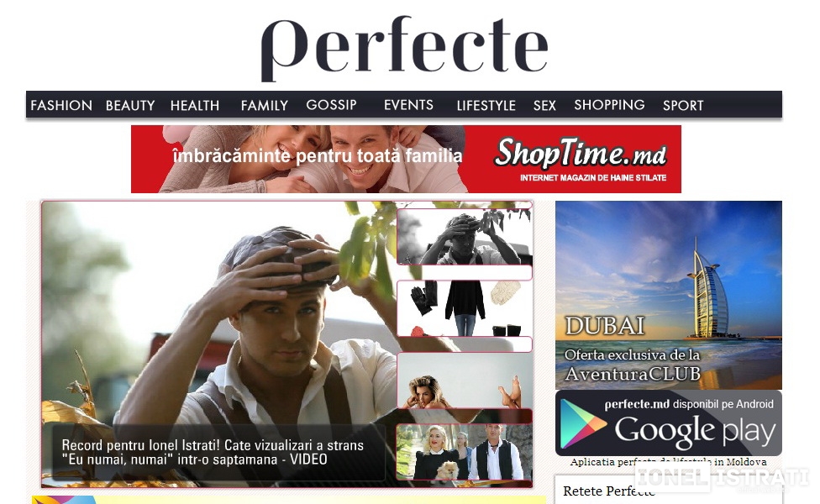The height and width of the screenshot is (504, 820).
Task: Open the Dubai AventuraCLUB offer banner
Action: click(668, 295)
